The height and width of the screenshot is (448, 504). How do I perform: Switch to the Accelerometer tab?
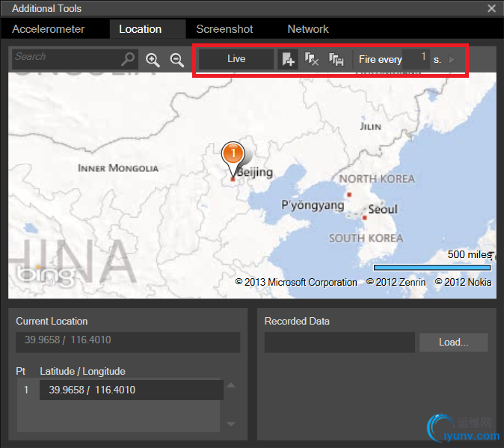tap(49, 29)
